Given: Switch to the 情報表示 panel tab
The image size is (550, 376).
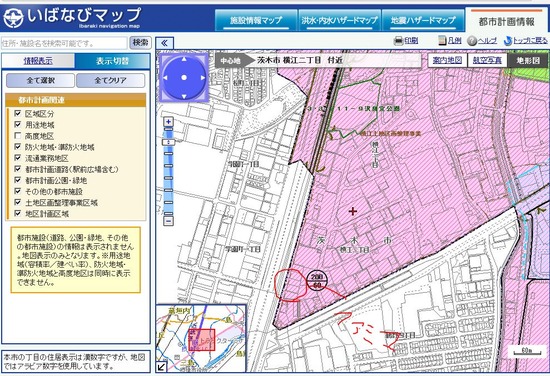Looking at the screenshot, I should pyautogui.click(x=38, y=61).
